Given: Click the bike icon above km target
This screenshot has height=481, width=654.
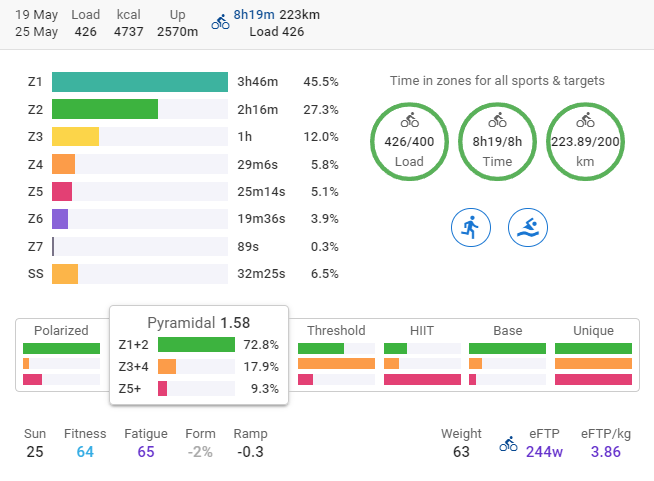Looking at the screenshot, I should click(585, 120).
